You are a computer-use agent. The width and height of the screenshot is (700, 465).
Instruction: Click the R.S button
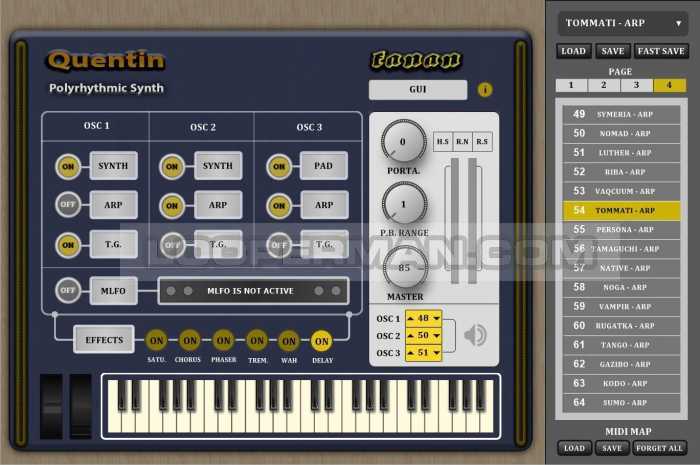[x=482, y=142]
